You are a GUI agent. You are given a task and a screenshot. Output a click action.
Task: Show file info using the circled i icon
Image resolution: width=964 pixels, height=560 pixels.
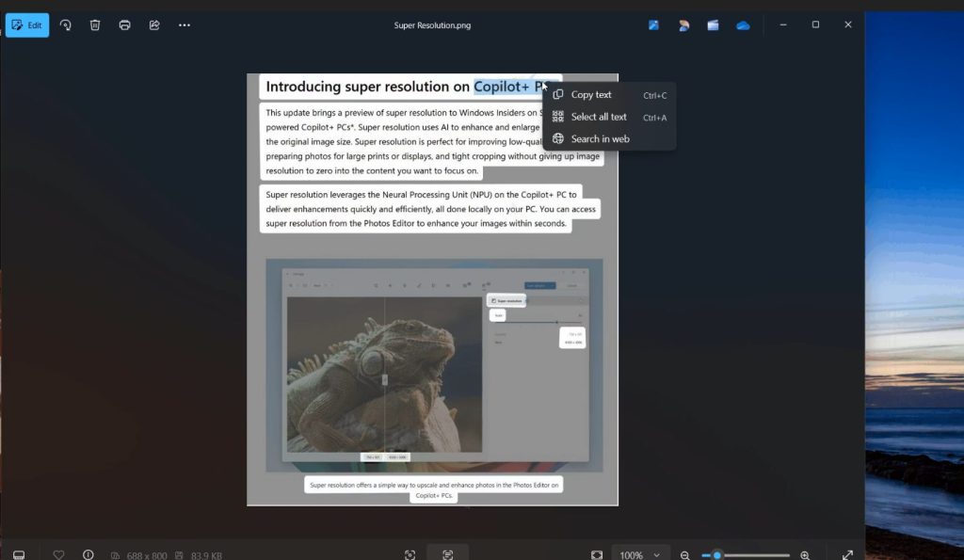(x=88, y=554)
